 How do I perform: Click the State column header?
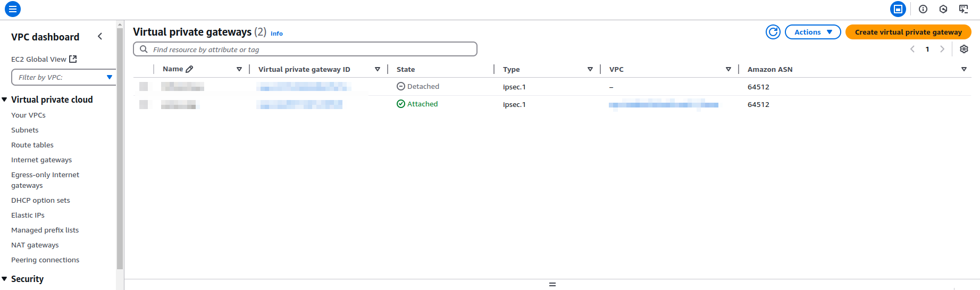[406, 69]
